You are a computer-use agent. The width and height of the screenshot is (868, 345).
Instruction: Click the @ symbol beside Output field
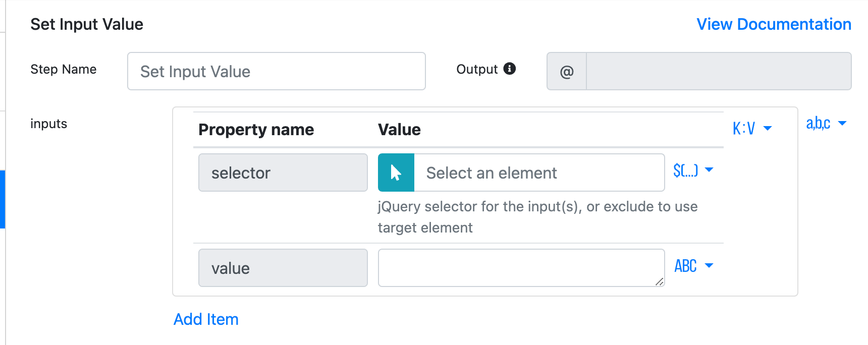pos(567,72)
